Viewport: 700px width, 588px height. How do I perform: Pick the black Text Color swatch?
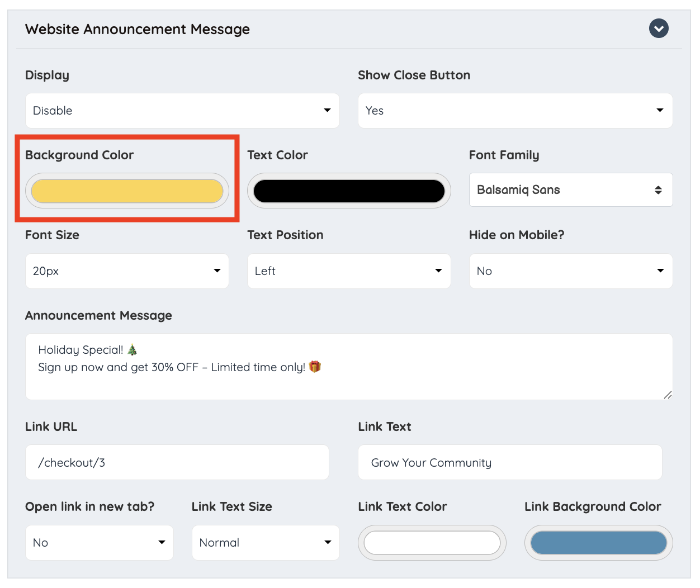click(349, 191)
